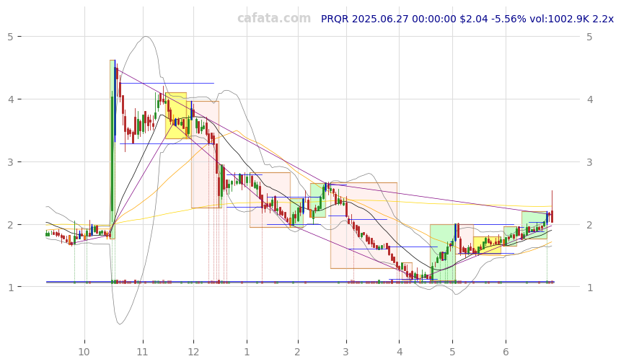The image size is (621, 364).
Task: Click the left y-axis label 2
Action: coord(10,225)
